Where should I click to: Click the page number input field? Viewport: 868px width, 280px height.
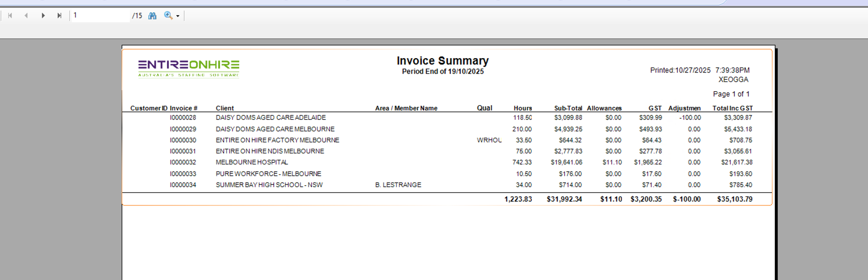pos(100,16)
